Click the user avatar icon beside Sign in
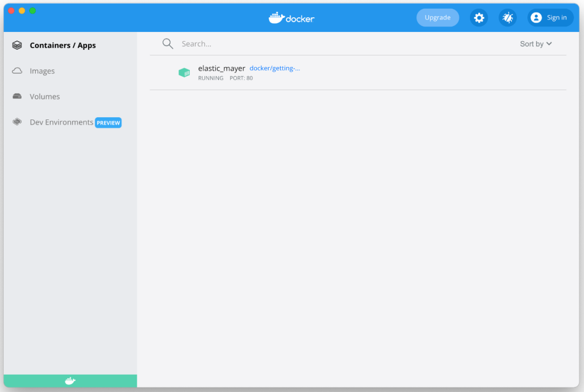The height and width of the screenshot is (392, 584). tap(536, 17)
